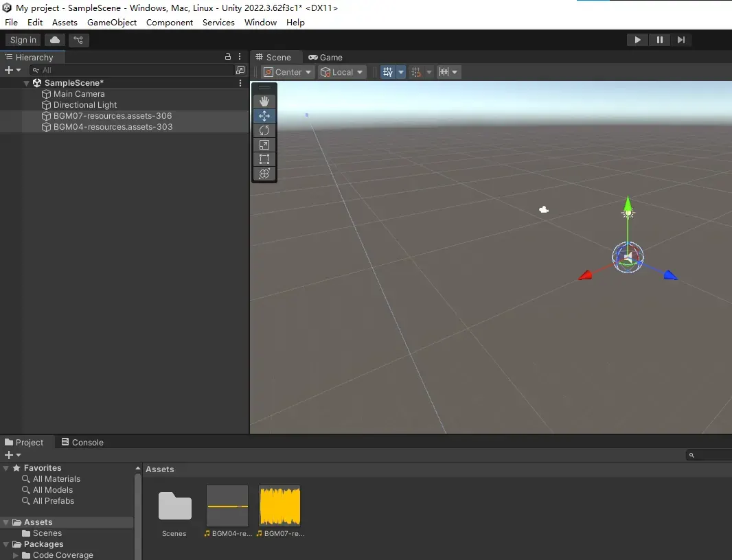This screenshot has height=560, width=732.
Task: Toggle scene grid visibility
Action: click(x=388, y=72)
